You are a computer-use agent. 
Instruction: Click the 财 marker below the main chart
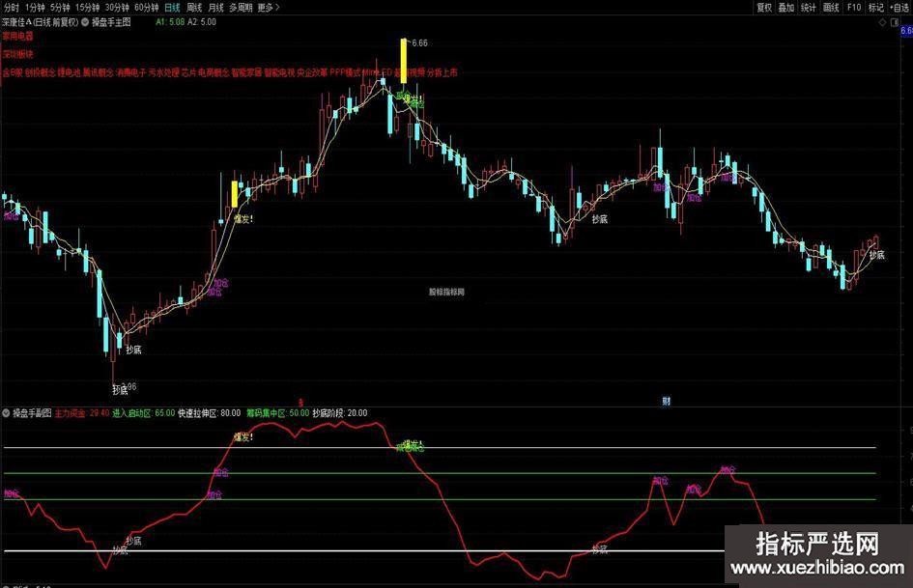[666, 401]
